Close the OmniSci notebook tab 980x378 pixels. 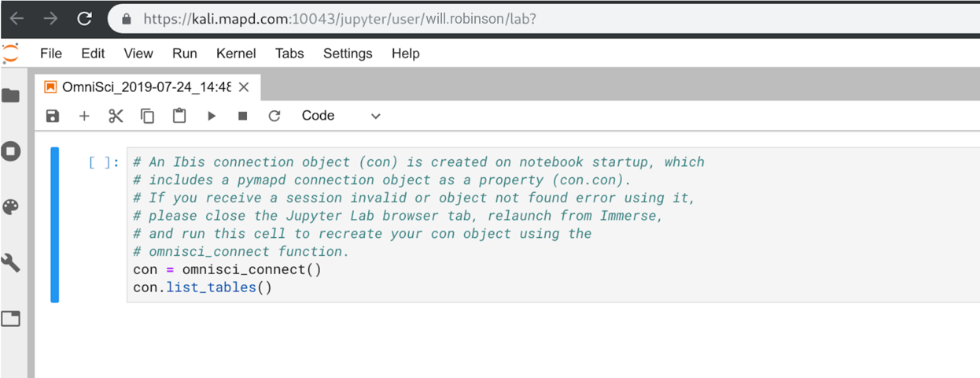pos(244,87)
